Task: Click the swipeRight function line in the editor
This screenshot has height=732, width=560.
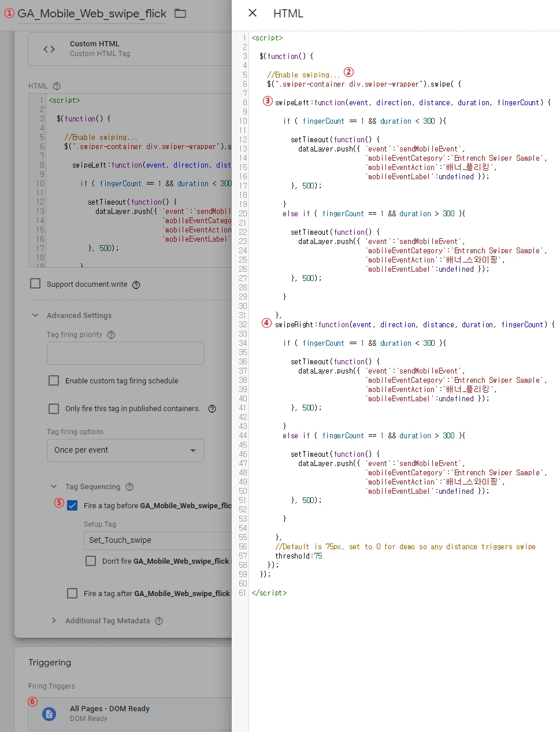Action: (414, 324)
